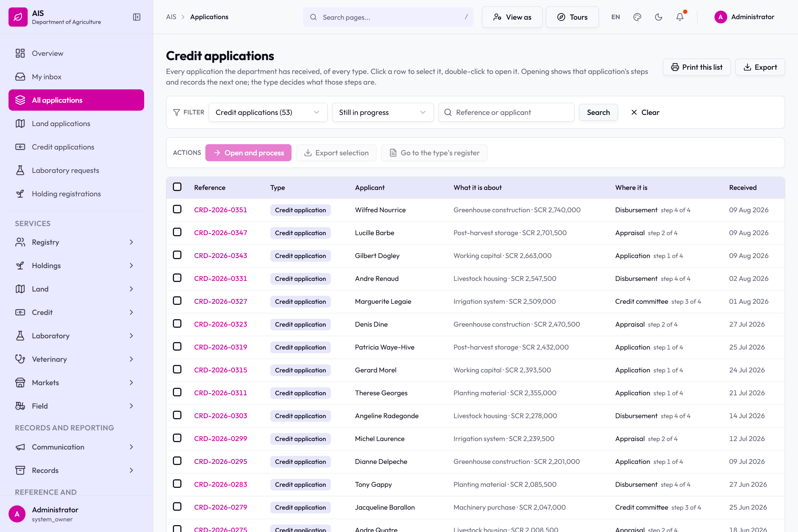Change language via EN
The width and height of the screenshot is (798, 532).
pyautogui.click(x=616, y=17)
